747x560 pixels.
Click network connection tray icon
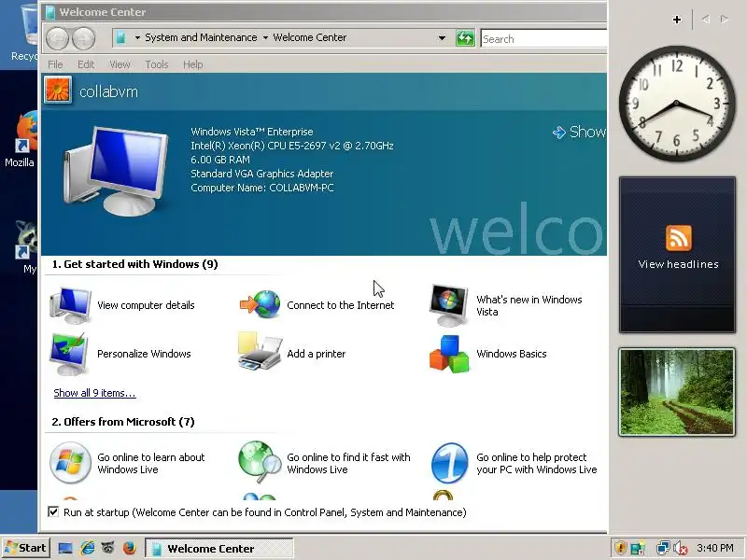point(663,548)
